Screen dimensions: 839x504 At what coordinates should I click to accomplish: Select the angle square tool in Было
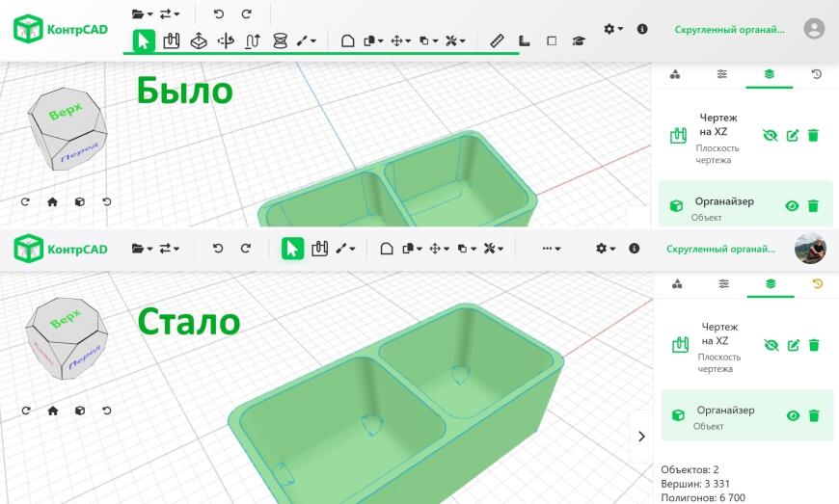[525, 40]
